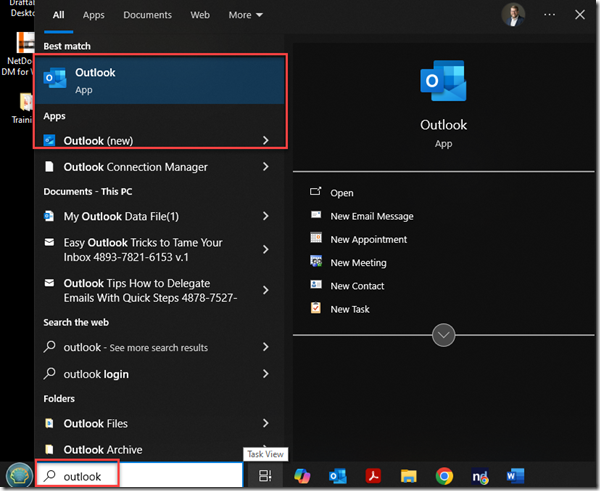Click search icon beside 'outlook - See more'

tap(49, 347)
